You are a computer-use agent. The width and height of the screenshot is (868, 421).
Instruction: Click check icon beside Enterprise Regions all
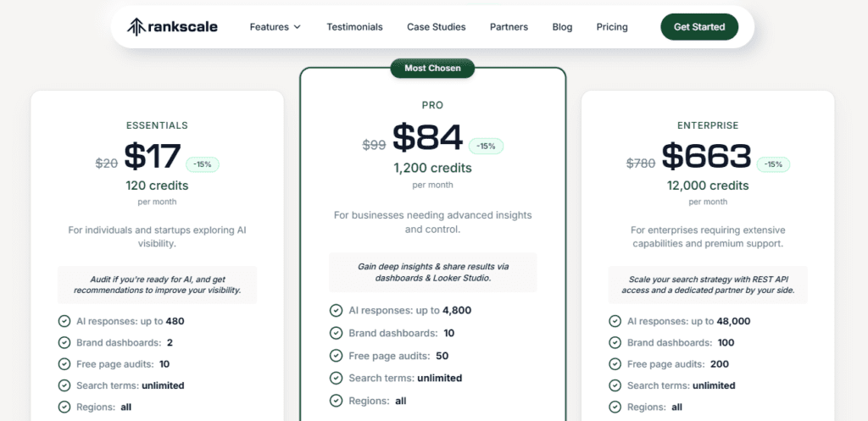coord(615,407)
